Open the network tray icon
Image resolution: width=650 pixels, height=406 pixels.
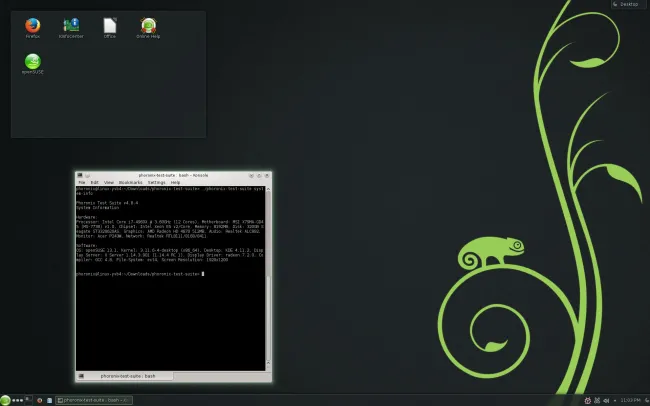pyautogui.click(x=597, y=400)
